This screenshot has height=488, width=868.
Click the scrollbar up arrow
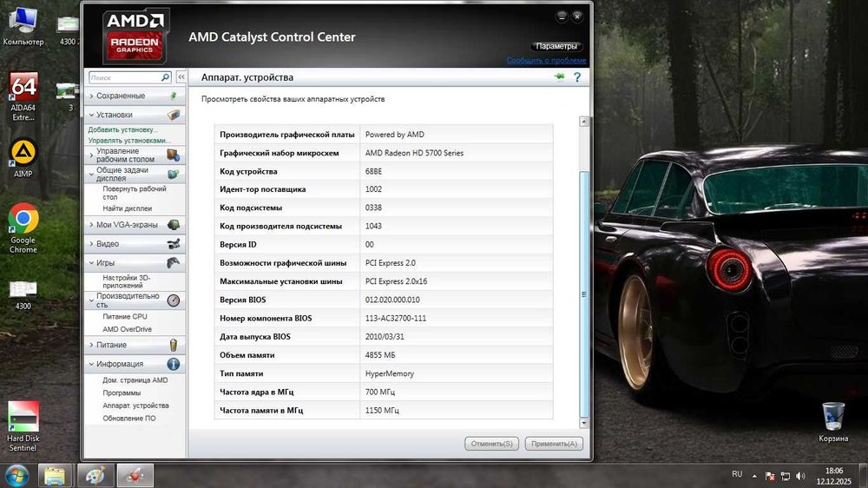(x=584, y=122)
